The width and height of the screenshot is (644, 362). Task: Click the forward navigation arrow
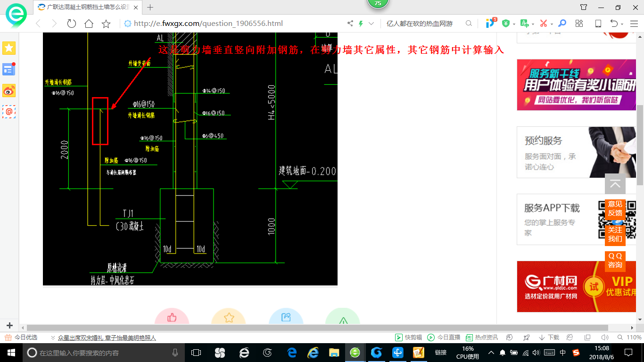click(x=54, y=24)
